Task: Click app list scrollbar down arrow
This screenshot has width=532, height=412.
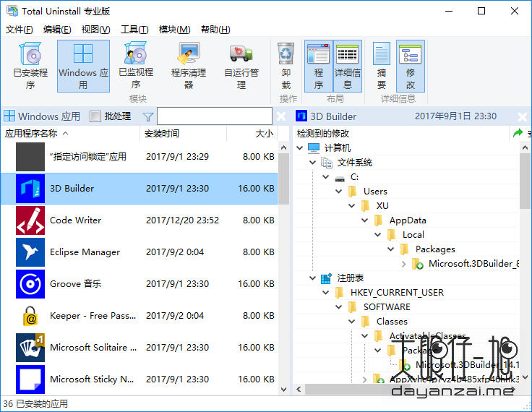Action: click(284, 390)
